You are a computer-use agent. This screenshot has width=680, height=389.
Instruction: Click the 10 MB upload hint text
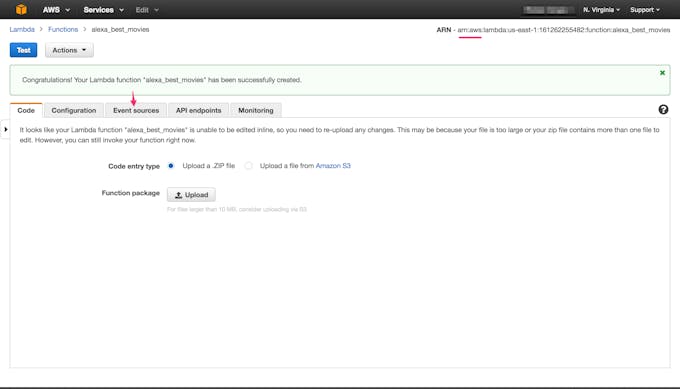(x=237, y=209)
